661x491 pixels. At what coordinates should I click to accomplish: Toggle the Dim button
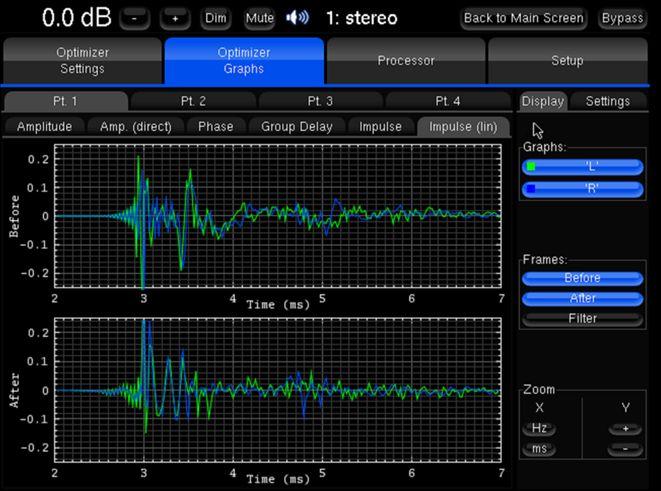point(215,18)
